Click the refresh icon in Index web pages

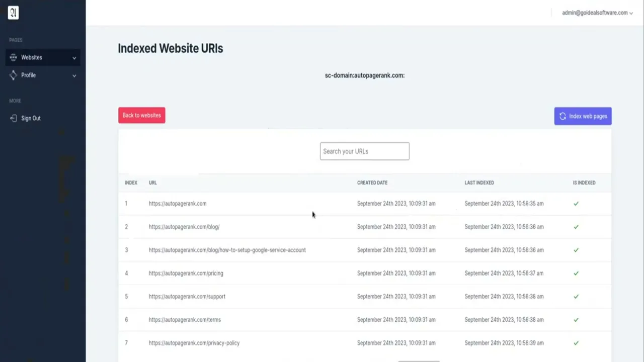(562, 116)
